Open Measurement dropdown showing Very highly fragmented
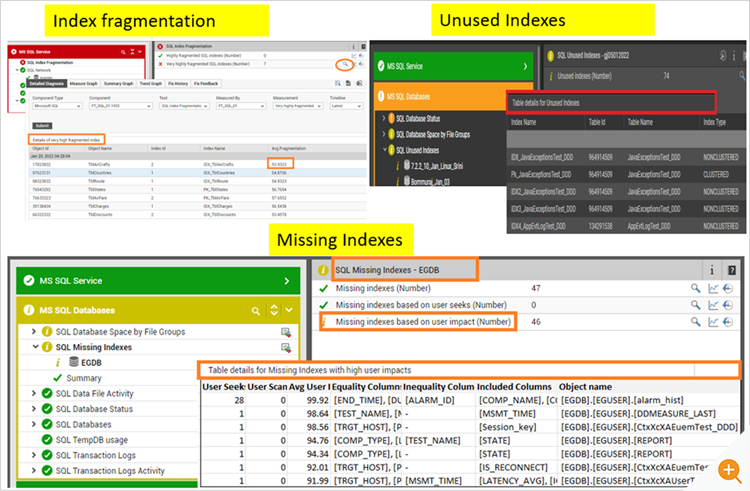This screenshot has width=750, height=491. click(298, 106)
